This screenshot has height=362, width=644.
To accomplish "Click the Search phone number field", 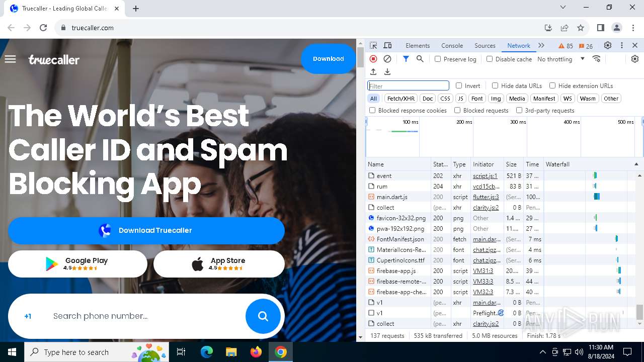I will [146, 316].
